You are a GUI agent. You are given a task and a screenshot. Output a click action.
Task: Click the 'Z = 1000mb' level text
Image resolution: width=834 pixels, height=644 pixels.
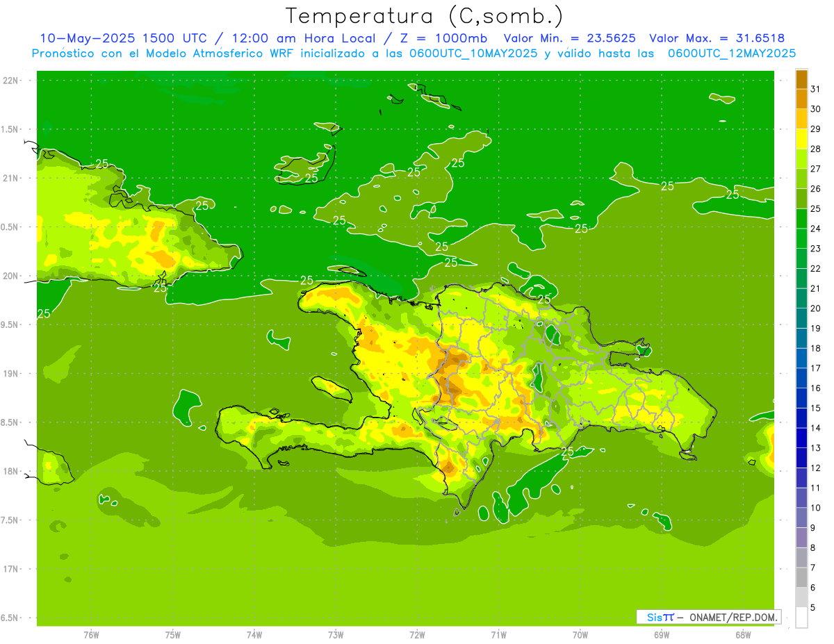tap(444, 38)
